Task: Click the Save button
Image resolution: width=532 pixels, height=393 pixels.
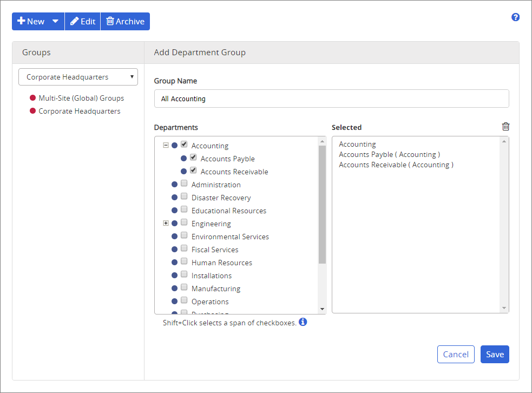Action: click(495, 355)
